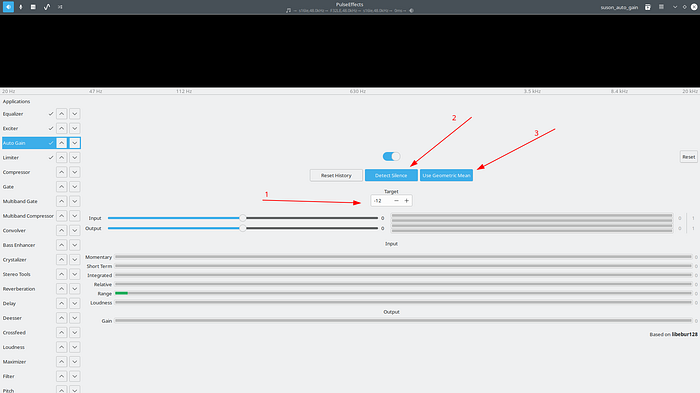
Task: Switch to the microphone input effects view
Action: point(21,7)
